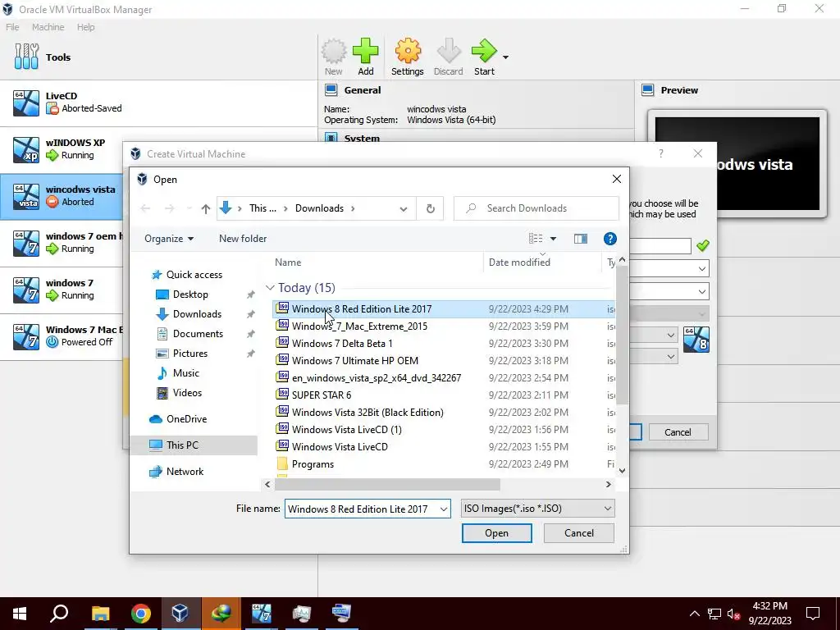Screen dimensions: 840x630
Task: Toggle the preview pane icon
Action: pos(581,239)
